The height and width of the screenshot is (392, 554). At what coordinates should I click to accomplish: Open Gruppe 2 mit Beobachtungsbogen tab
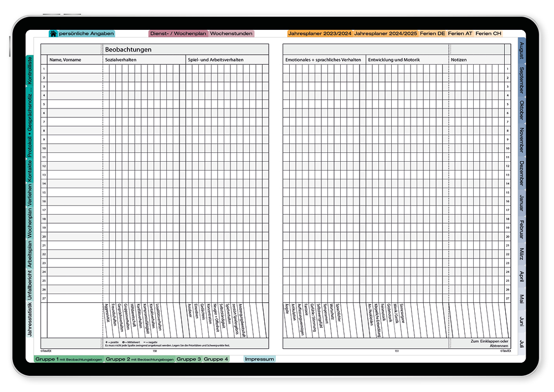pyautogui.click(x=140, y=359)
